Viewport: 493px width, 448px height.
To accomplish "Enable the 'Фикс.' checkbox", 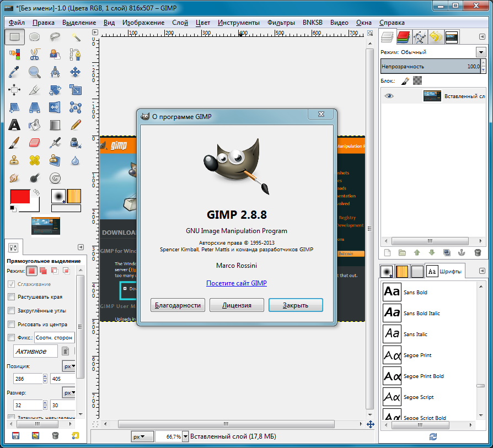I will [x=12, y=338].
